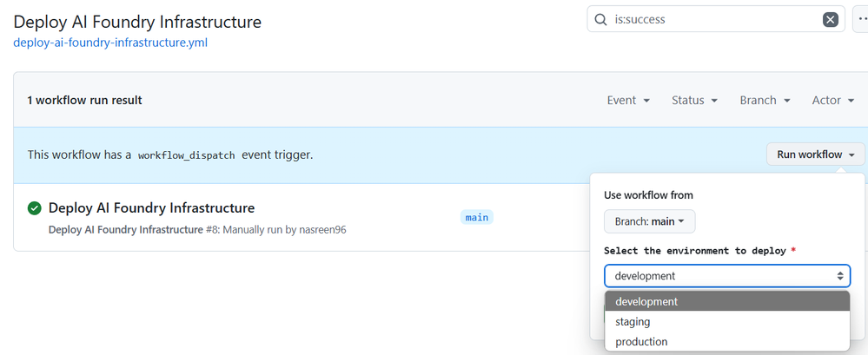
Task: Open the Status filter dropdown
Action: coord(695,100)
